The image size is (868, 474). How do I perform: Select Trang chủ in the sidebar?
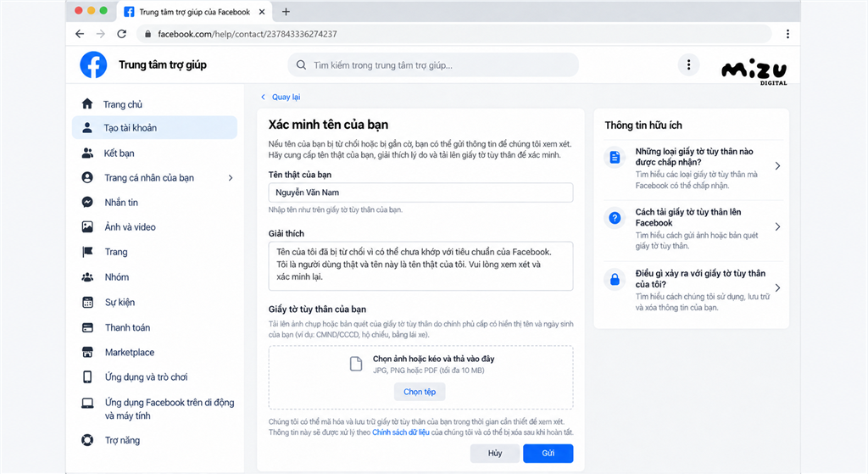pyautogui.click(x=154, y=104)
